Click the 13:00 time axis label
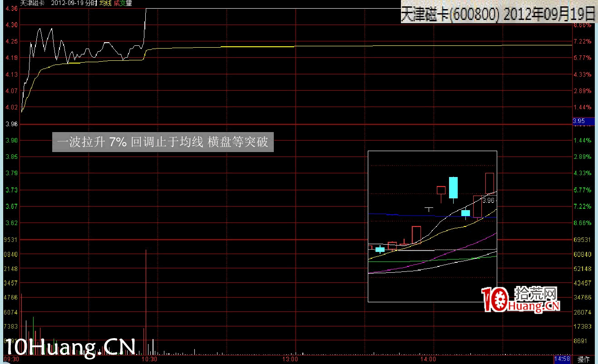 click(290, 359)
